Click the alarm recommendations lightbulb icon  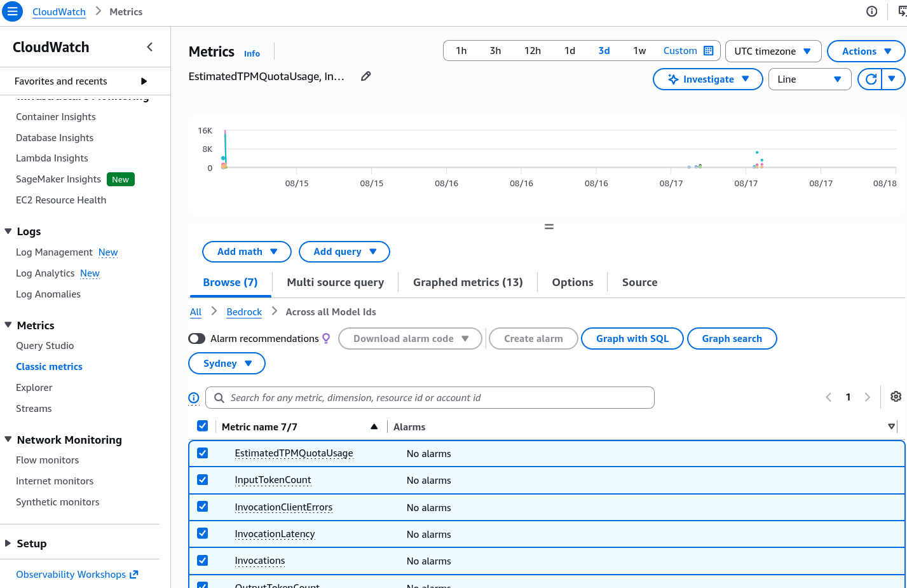(326, 339)
